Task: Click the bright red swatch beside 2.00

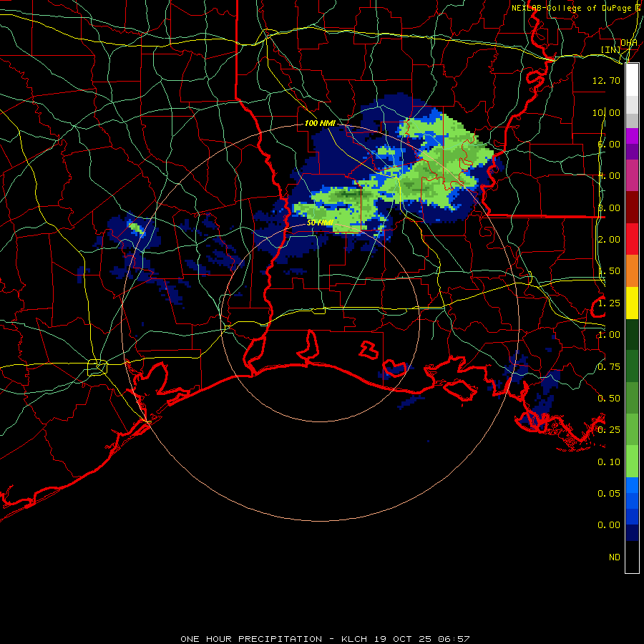Action: point(632,239)
